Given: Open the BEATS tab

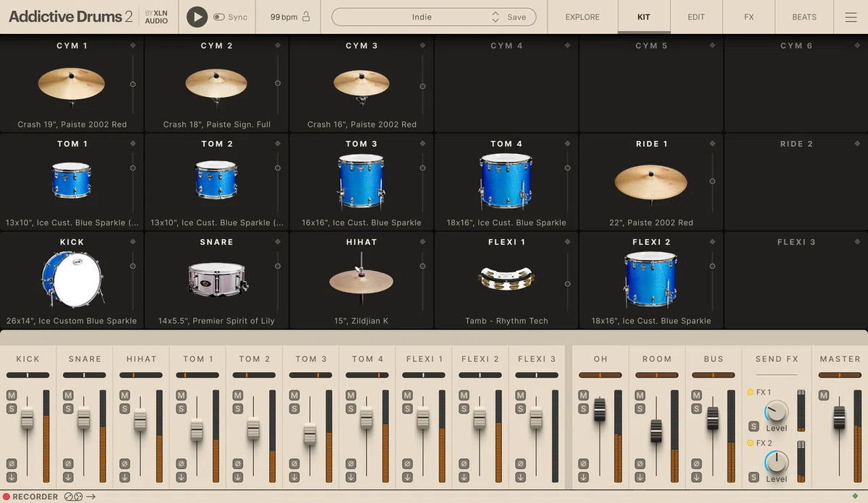Looking at the screenshot, I should pyautogui.click(x=804, y=17).
